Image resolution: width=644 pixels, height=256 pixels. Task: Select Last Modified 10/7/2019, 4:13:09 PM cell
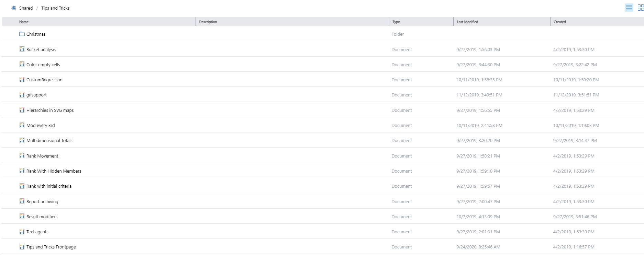(x=478, y=217)
